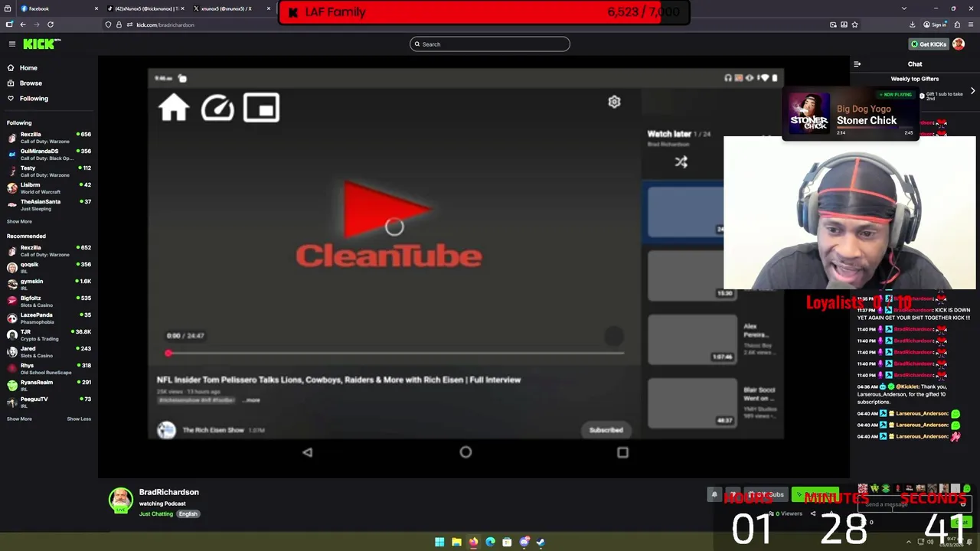Open the user profile avatar menu

tap(959, 44)
